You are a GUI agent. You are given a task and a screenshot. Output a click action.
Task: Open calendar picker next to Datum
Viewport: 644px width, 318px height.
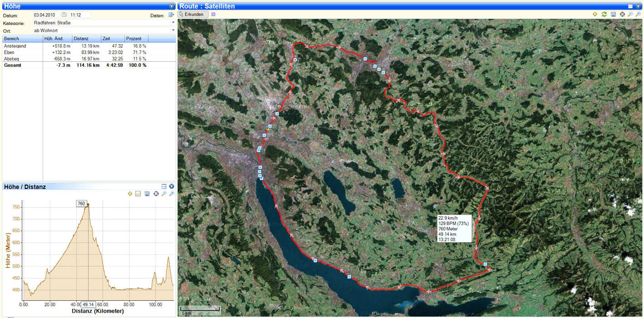pos(64,15)
